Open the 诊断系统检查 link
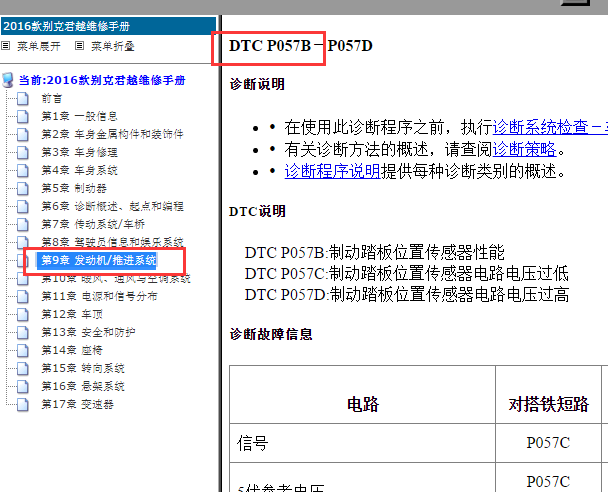 550,127
